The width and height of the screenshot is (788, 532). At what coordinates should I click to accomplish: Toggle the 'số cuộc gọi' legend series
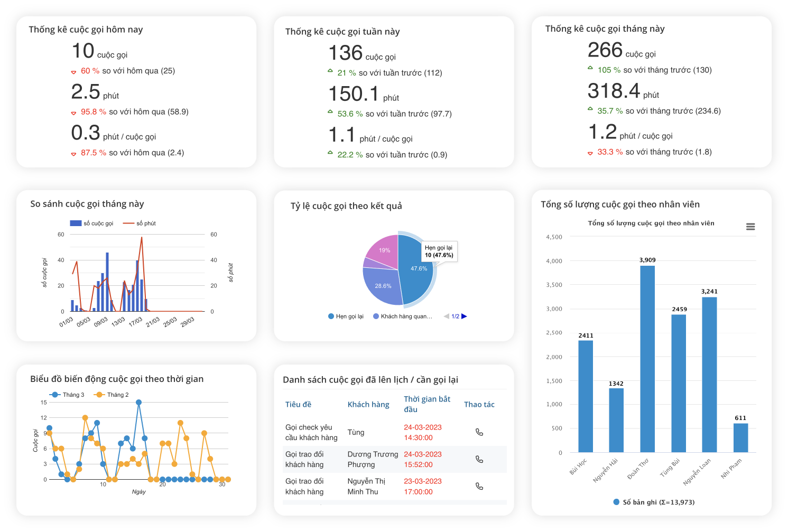pyautogui.click(x=92, y=223)
